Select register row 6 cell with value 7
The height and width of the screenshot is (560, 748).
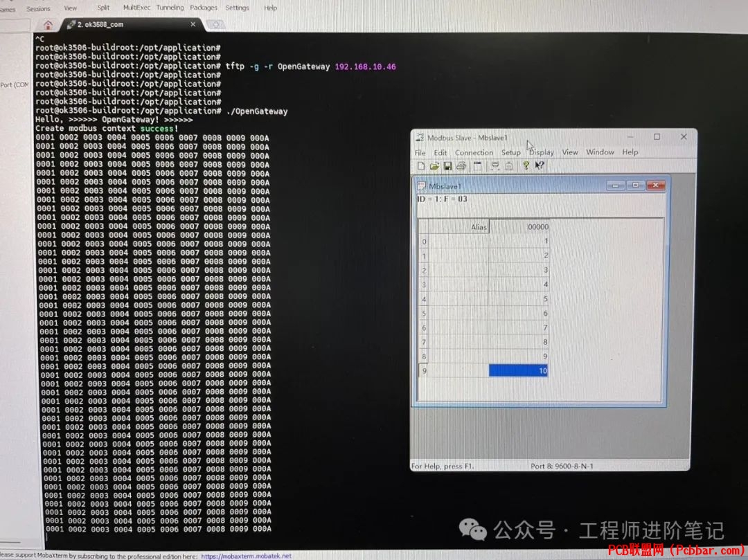519,327
